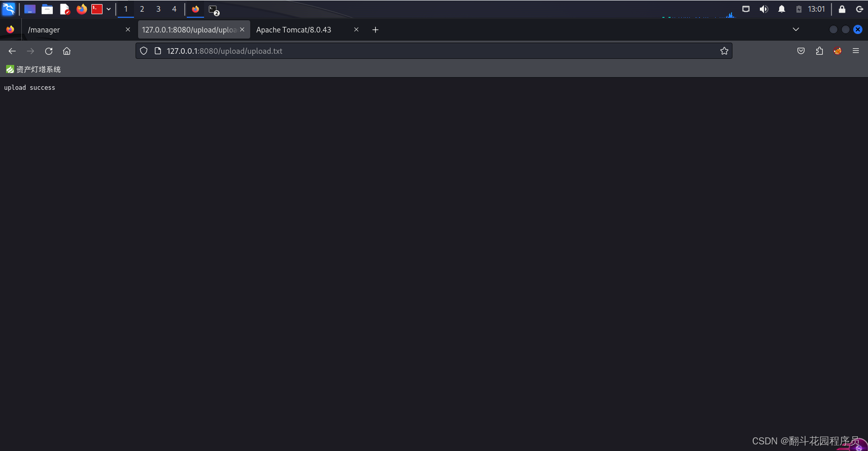The image size is (868, 451).
Task: Open the volume control in the tray
Action: (764, 9)
